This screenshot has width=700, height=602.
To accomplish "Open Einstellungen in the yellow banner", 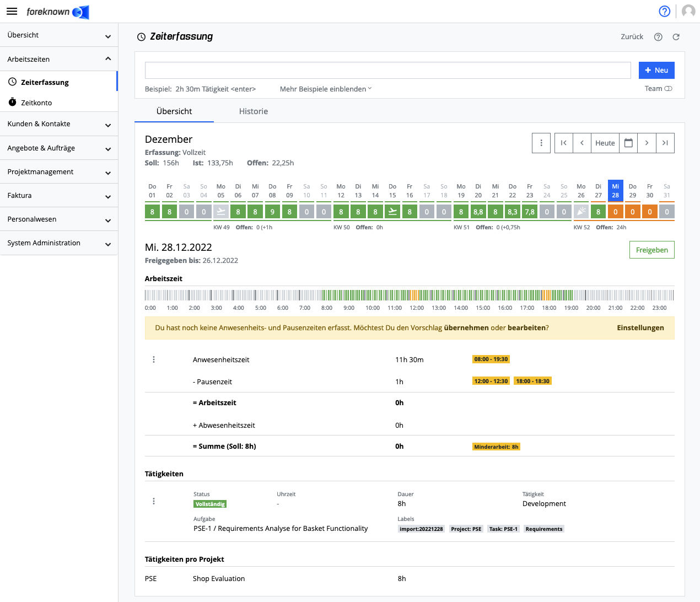I will 640,327.
